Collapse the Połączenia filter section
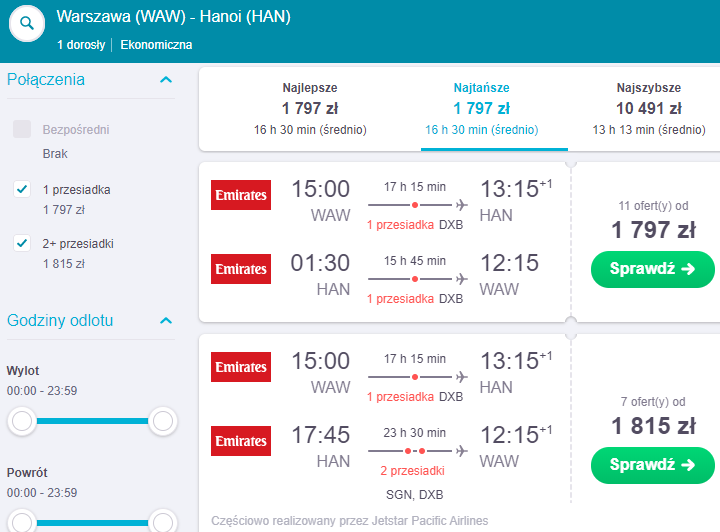This screenshot has width=720, height=532. (x=166, y=80)
